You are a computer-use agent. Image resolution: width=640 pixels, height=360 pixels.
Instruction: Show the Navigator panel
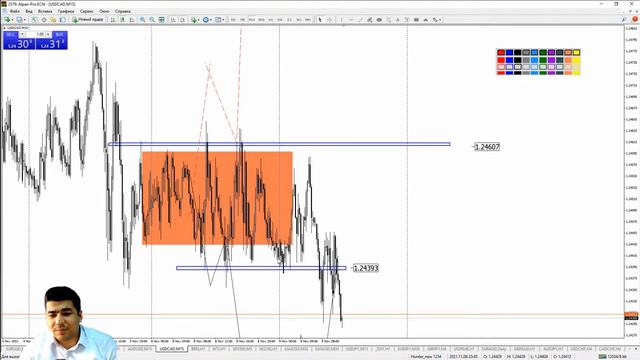coord(53,20)
